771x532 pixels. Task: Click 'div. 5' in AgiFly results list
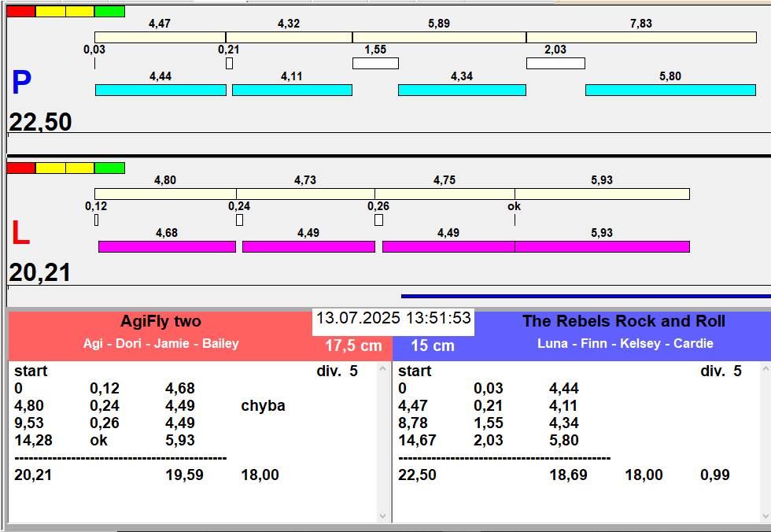point(338,371)
